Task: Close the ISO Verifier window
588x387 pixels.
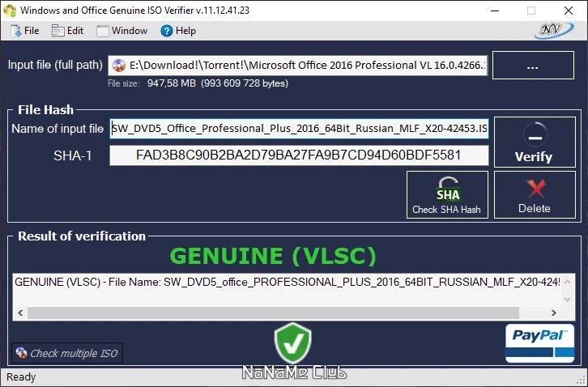Action: coord(569,11)
